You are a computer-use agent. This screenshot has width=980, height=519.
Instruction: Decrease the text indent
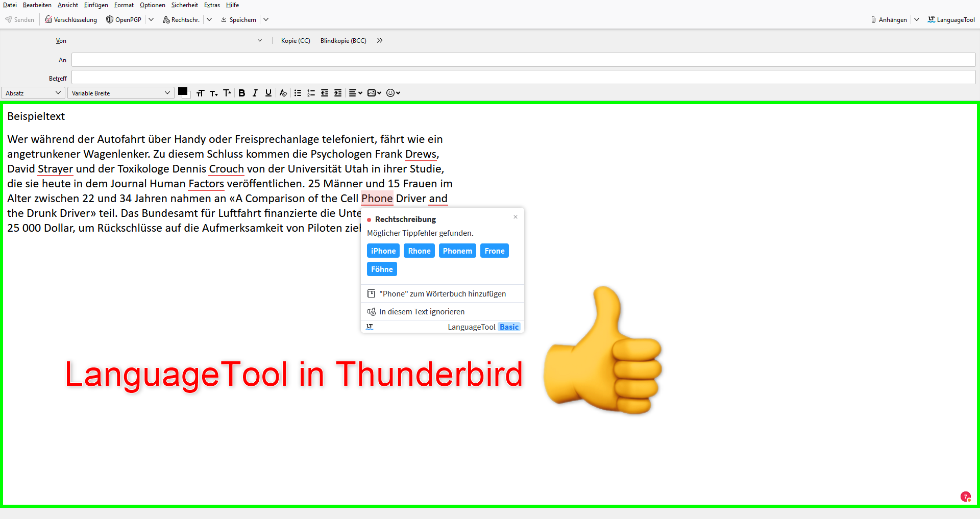pos(325,93)
